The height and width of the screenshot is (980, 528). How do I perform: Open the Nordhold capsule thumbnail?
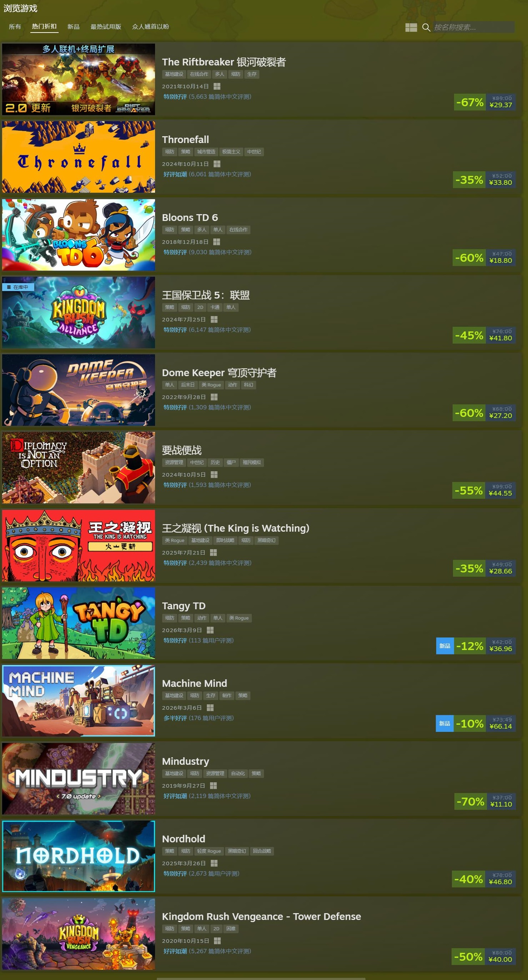click(79, 856)
